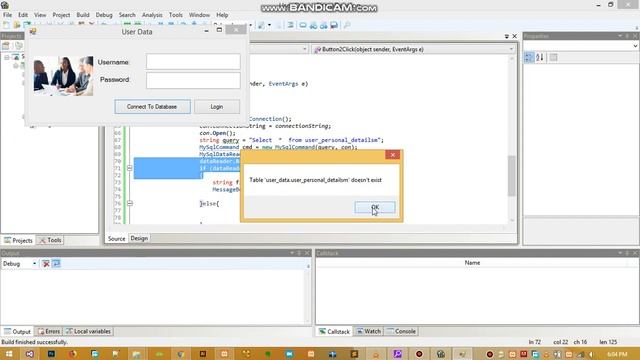
Task: Click OK in the error message box
Action: [x=375, y=207]
